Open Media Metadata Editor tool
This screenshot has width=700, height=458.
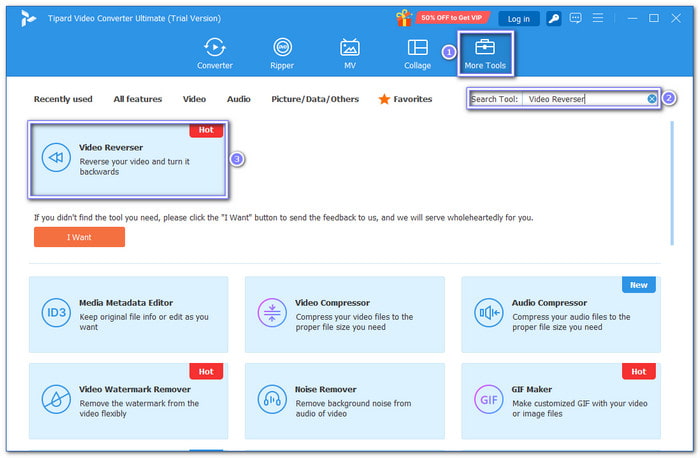tap(129, 314)
